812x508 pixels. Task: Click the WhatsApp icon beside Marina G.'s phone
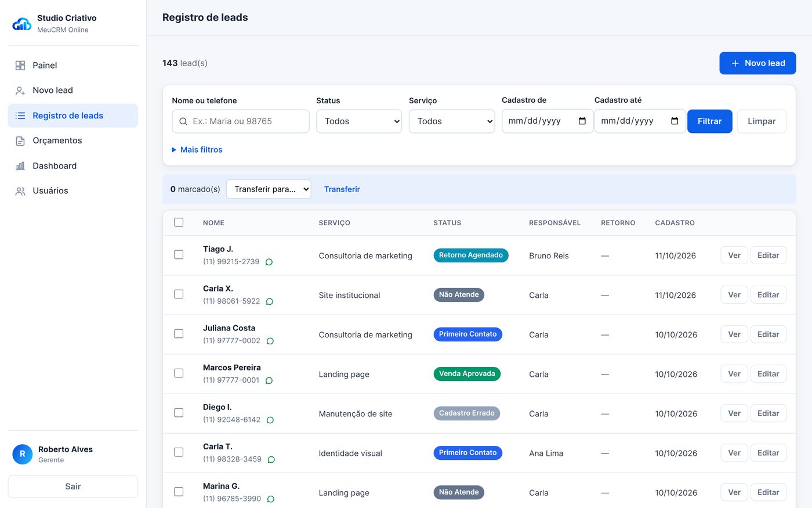click(x=271, y=499)
